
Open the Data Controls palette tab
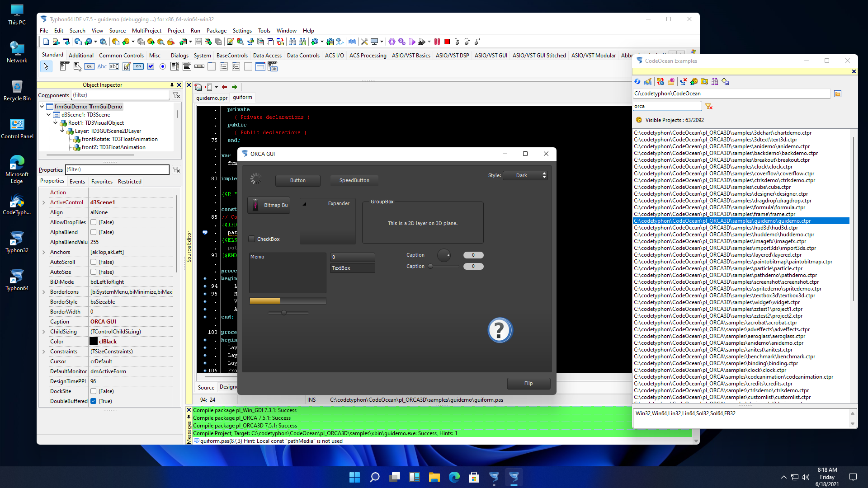(303, 56)
